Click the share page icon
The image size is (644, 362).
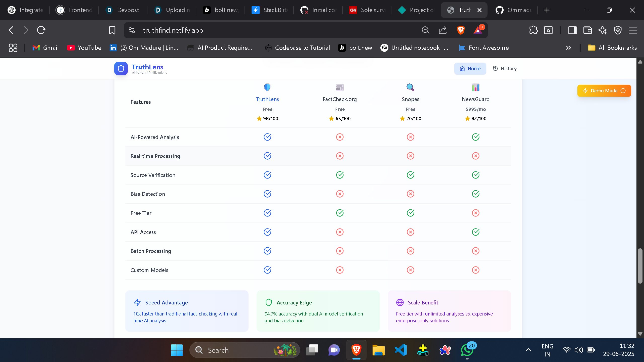click(443, 30)
